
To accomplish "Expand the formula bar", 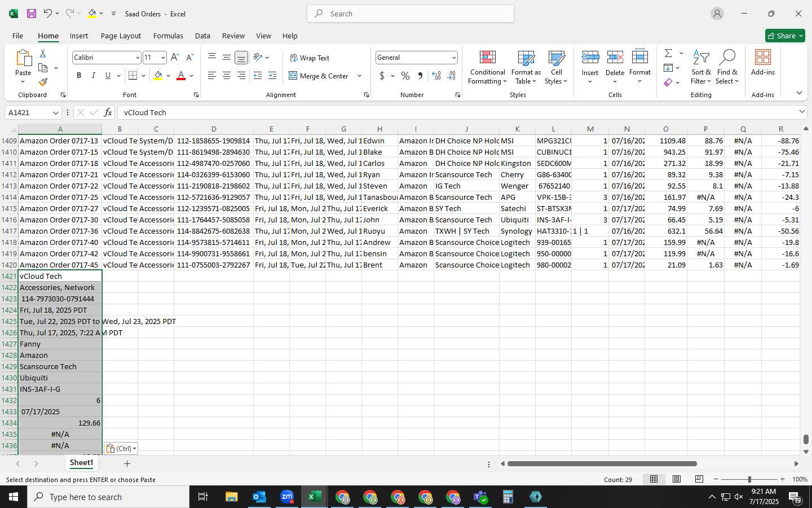I will point(802,112).
